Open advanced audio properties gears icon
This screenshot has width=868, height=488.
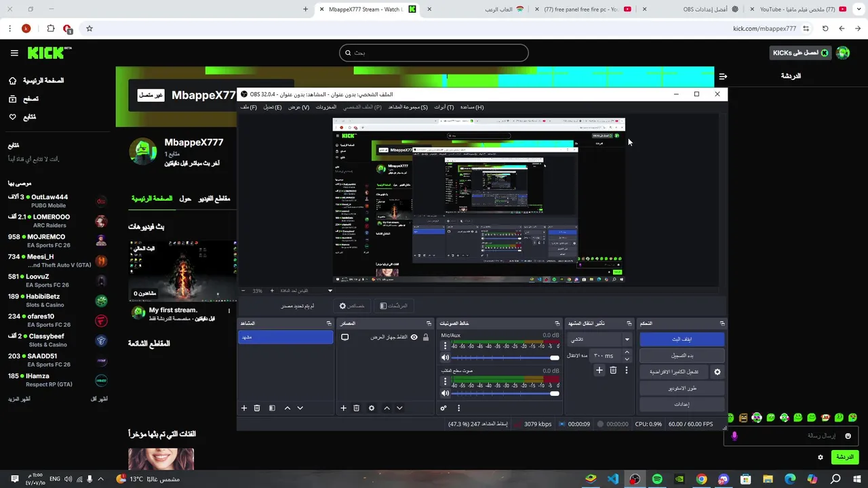pyautogui.click(x=443, y=408)
